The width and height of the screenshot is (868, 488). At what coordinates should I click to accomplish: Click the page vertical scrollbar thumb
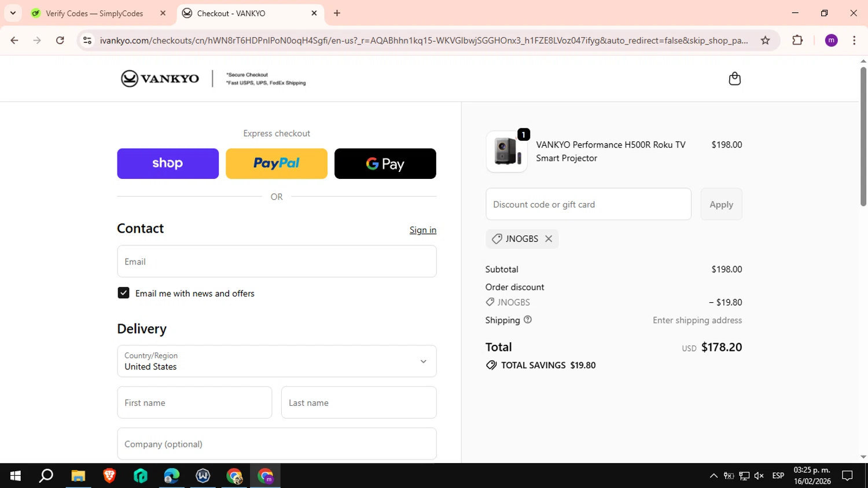[863, 136]
